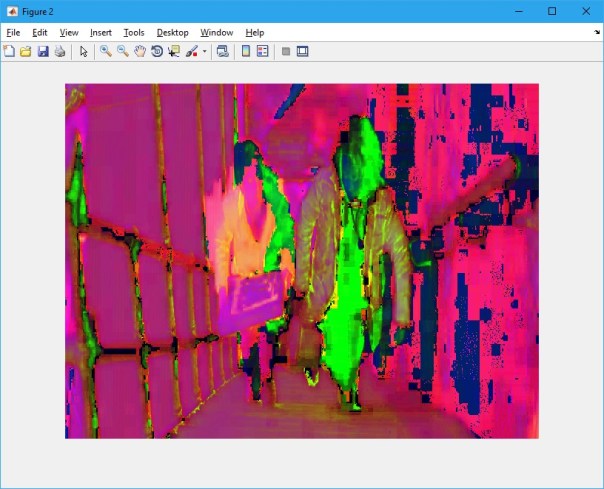
Task: Save the figure using the floppy disk icon
Action: [43, 51]
